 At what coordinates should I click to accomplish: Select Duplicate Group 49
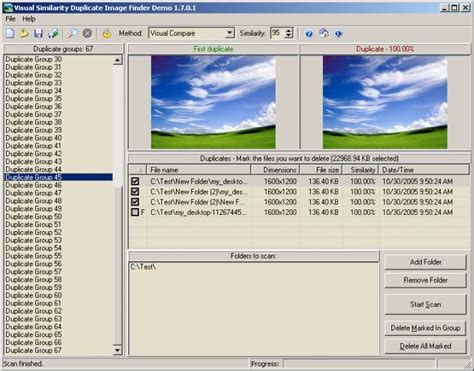(34, 209)
